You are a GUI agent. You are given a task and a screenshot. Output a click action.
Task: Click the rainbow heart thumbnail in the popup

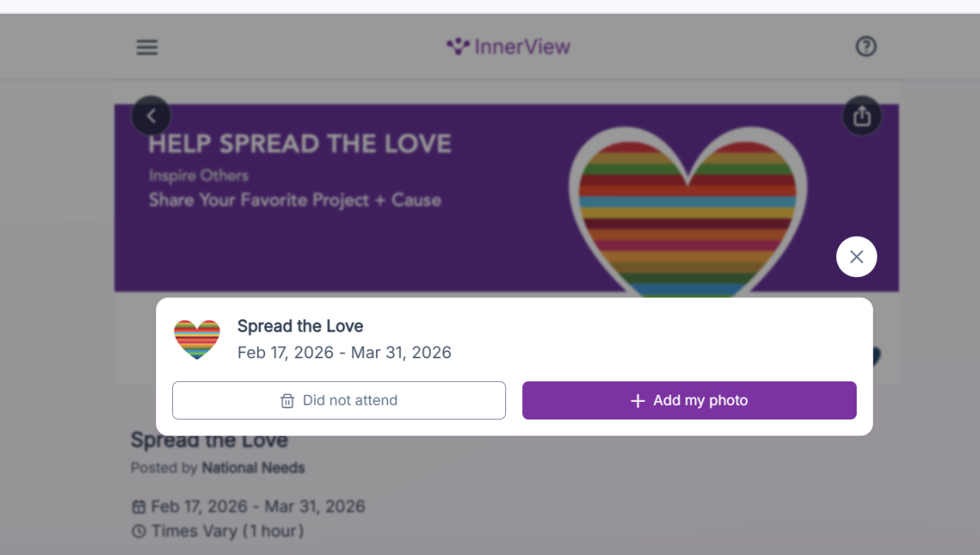(197, 339)
